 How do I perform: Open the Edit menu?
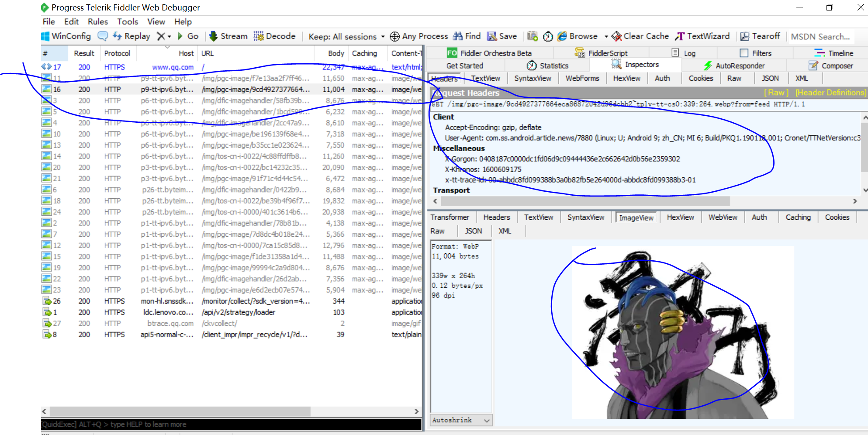[71, 21]
